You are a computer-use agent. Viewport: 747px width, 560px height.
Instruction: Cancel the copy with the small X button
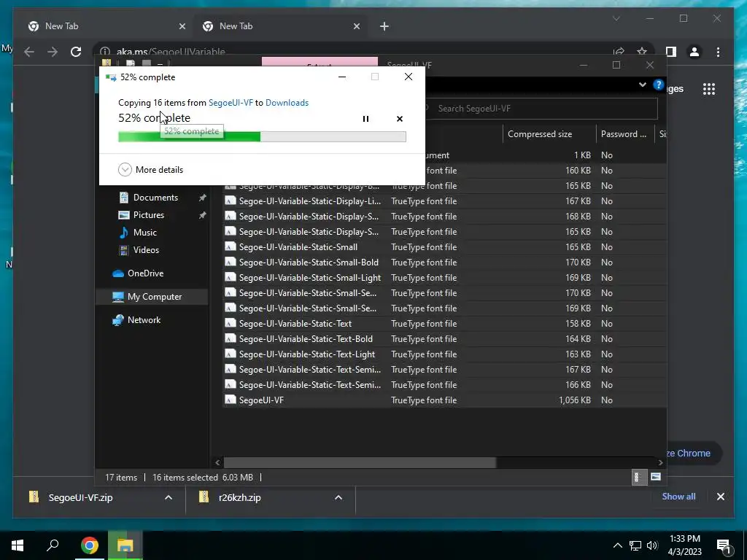coord(400,119)
